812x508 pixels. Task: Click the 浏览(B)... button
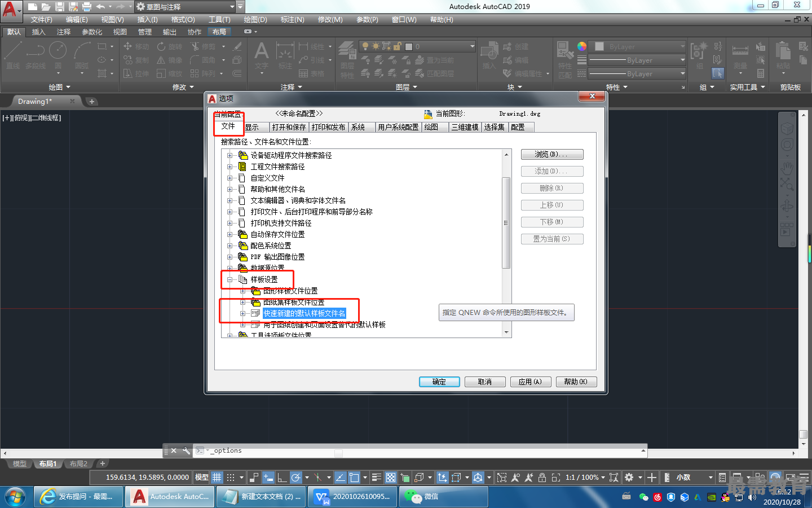coord(552,154)
